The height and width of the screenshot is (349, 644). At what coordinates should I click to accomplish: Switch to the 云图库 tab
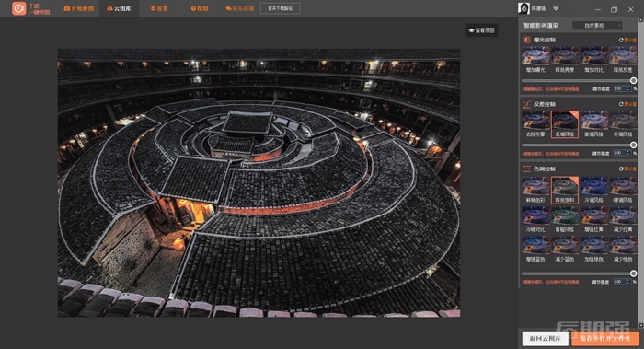point(119,8)
